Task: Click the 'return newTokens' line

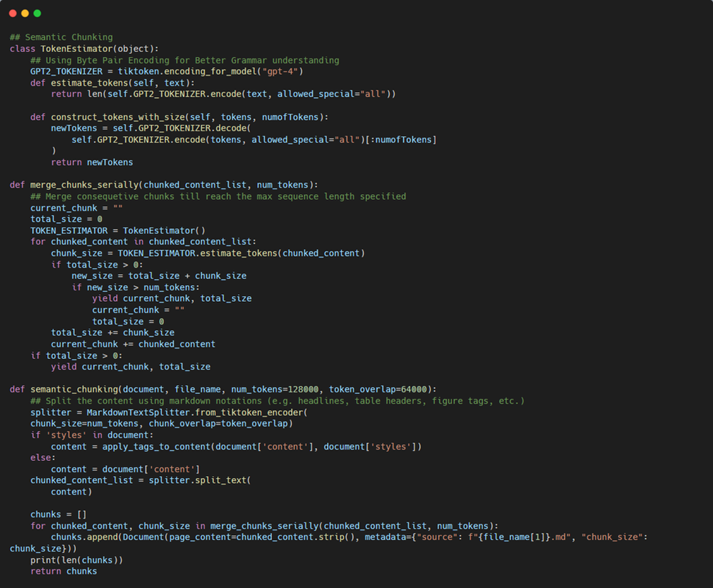Action: pos(92,163)
